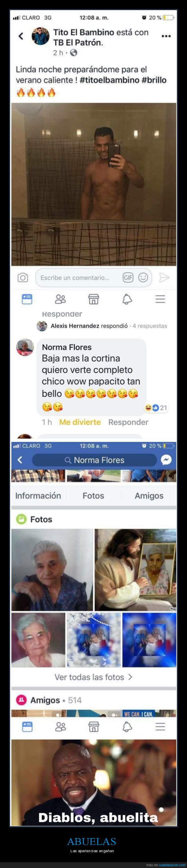Tap the send arrow for the comment
This screenshot has width=187, height=868.
tap(164, 278)
